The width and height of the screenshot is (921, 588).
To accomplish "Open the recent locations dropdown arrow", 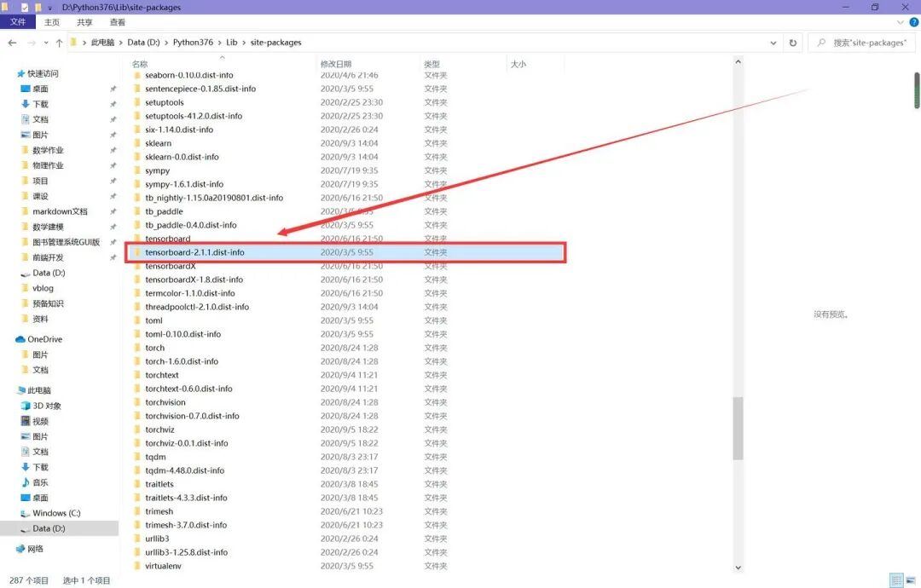I will (x=46, y=43).
